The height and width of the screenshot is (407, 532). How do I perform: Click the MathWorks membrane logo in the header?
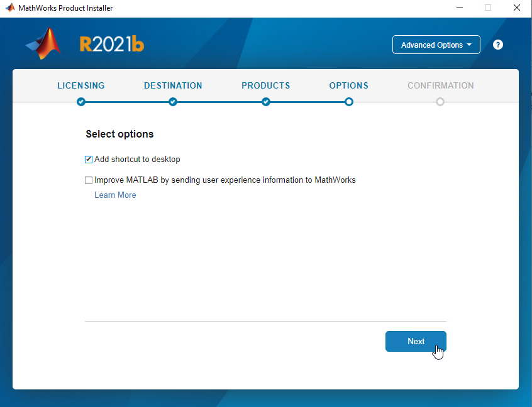(x=42, y=43)
